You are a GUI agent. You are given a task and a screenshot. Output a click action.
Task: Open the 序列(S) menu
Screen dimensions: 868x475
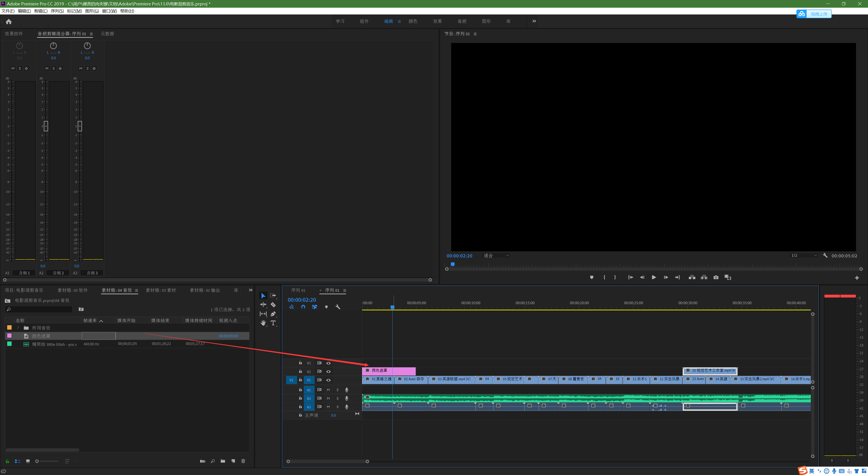57,11
